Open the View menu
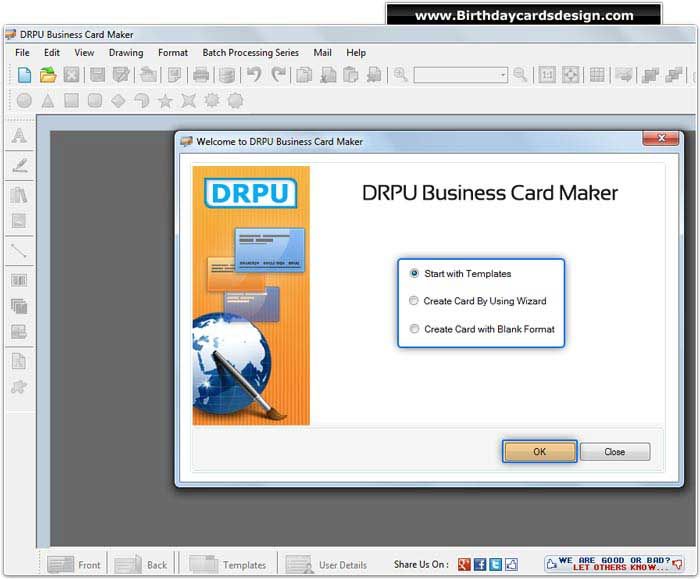Viewport: 700px width, 579px height. click(x=84, y=53)
